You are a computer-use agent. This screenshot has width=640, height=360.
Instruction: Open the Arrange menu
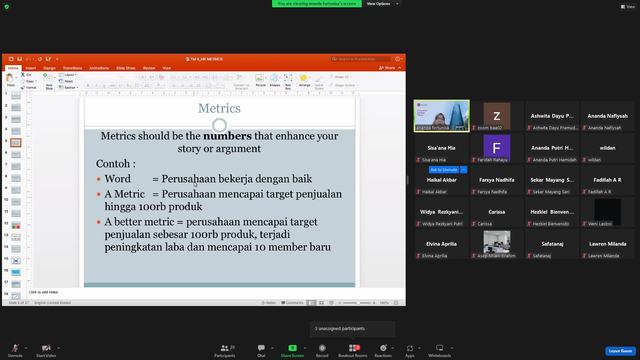pyautogui.click(x=304, y=80)
